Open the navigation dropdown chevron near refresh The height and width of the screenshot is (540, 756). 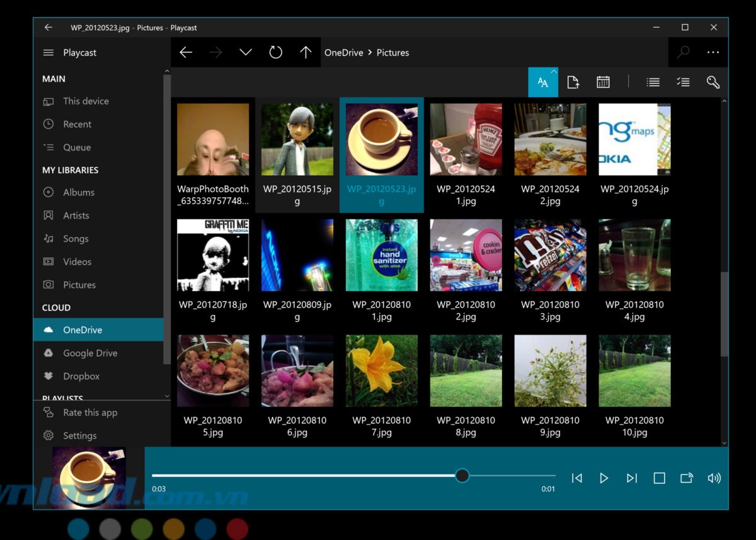point(246,52)
